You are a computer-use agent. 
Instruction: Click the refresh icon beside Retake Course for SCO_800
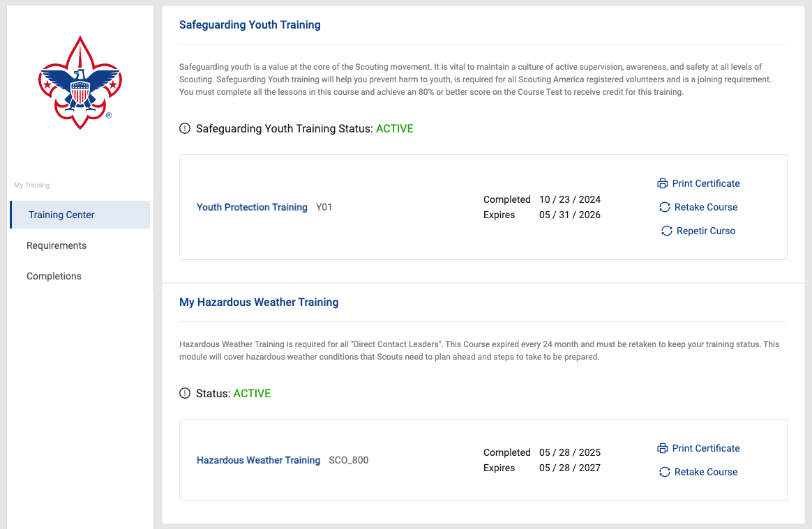tap(664, 472)
